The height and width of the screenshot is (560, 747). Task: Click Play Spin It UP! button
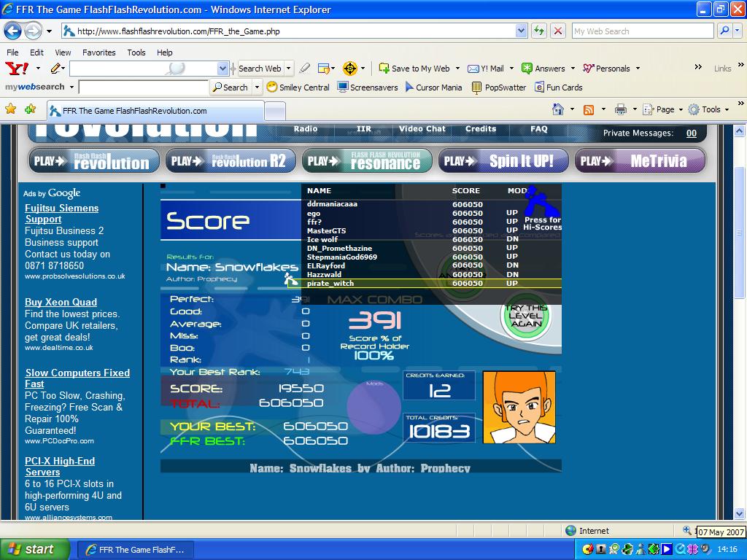coord(503,161)
